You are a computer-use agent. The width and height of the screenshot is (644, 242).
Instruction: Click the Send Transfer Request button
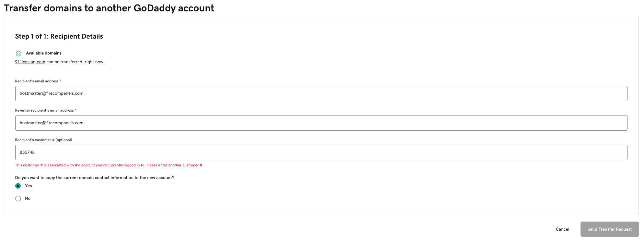tap(609, 229)
